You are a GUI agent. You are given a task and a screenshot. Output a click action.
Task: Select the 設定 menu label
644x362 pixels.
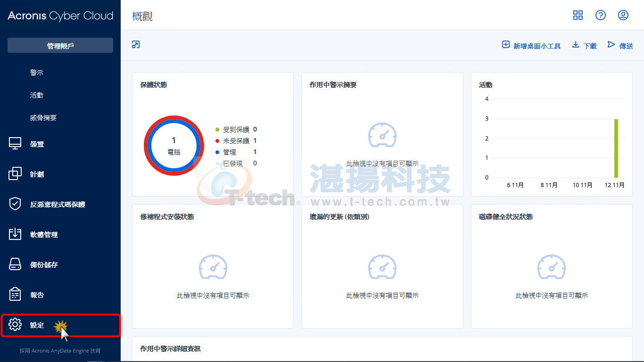click(x=37, y=325)
